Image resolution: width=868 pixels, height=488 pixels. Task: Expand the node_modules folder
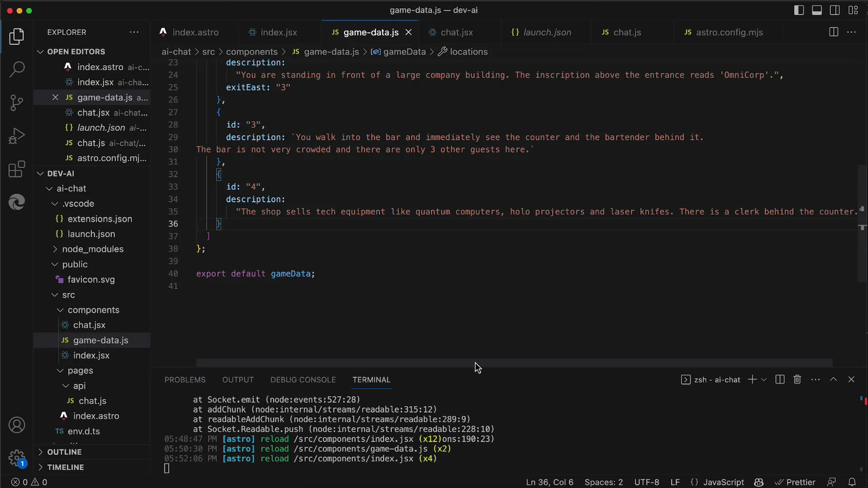click(92, 249)
